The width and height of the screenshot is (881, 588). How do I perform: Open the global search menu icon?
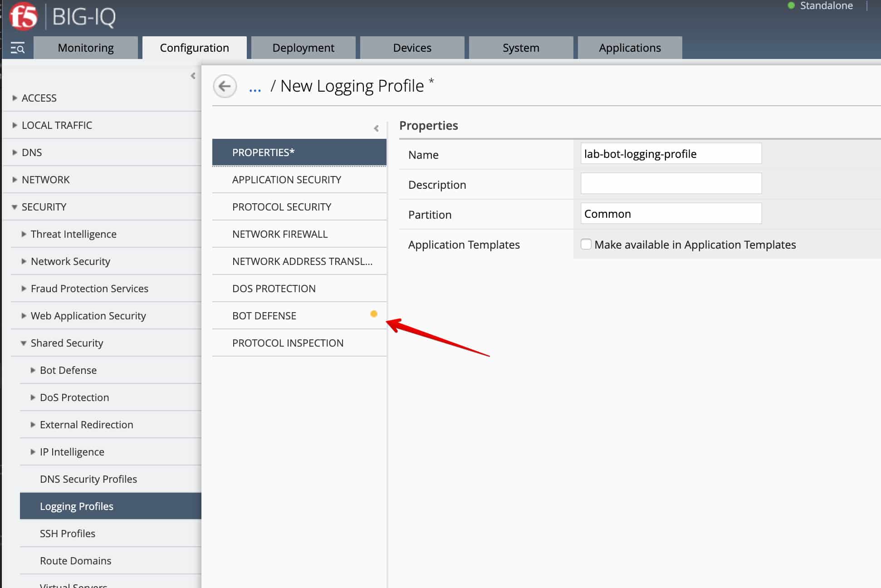[18, 48]
